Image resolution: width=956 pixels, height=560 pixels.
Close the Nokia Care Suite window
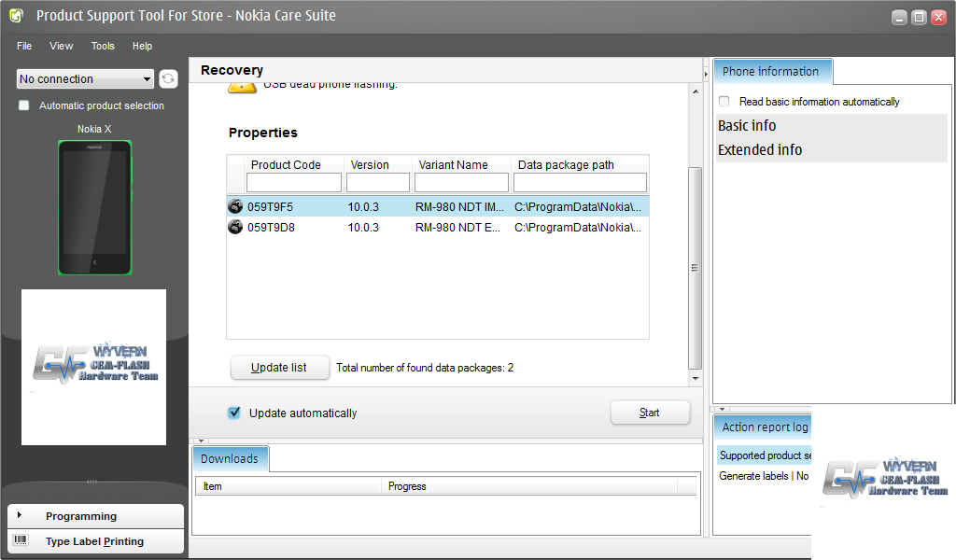pyautogui.click(x=938, y=17)
